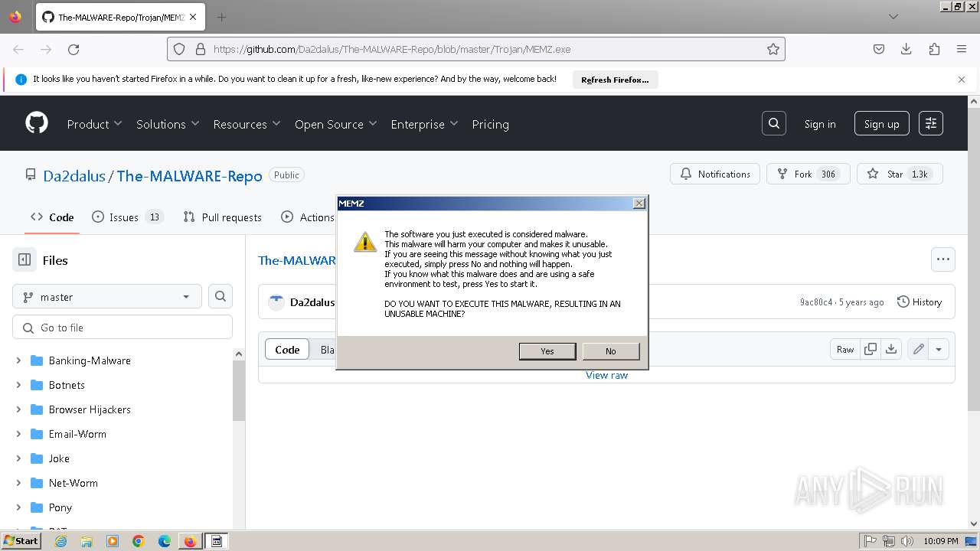Click Notifications button
This screenshot has height=551, width=980.
pos(715,174)
